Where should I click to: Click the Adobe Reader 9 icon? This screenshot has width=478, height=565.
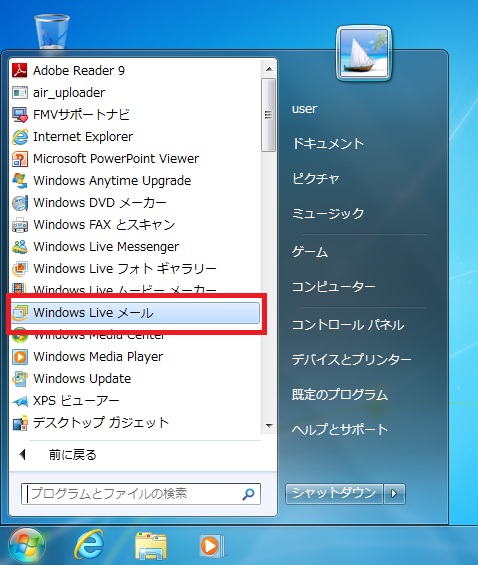19,71
